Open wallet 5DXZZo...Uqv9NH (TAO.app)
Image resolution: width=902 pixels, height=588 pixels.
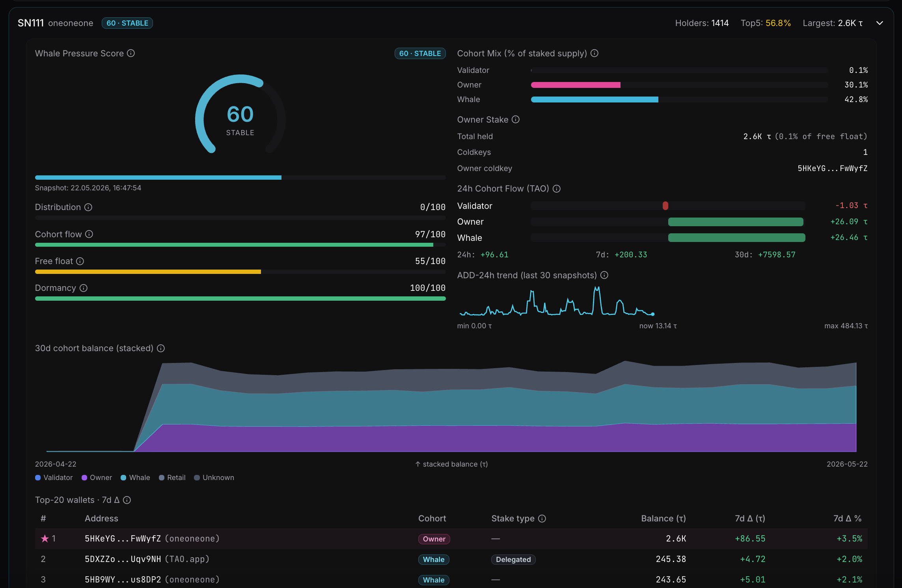coord(147,559)
